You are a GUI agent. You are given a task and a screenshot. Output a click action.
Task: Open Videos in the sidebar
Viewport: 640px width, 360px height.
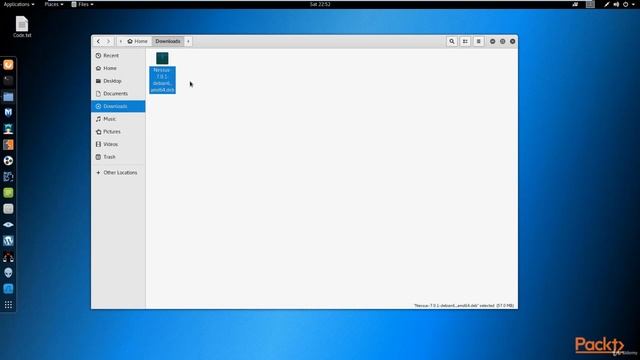coord(118,144)
